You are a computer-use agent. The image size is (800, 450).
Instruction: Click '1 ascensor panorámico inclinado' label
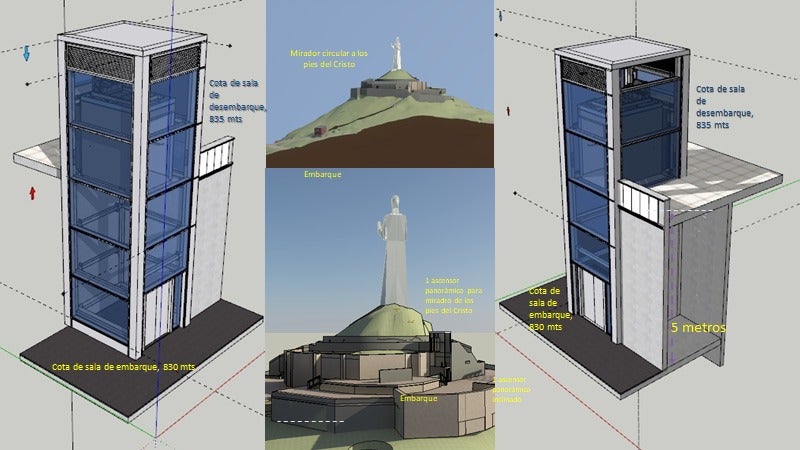[511, 390]
